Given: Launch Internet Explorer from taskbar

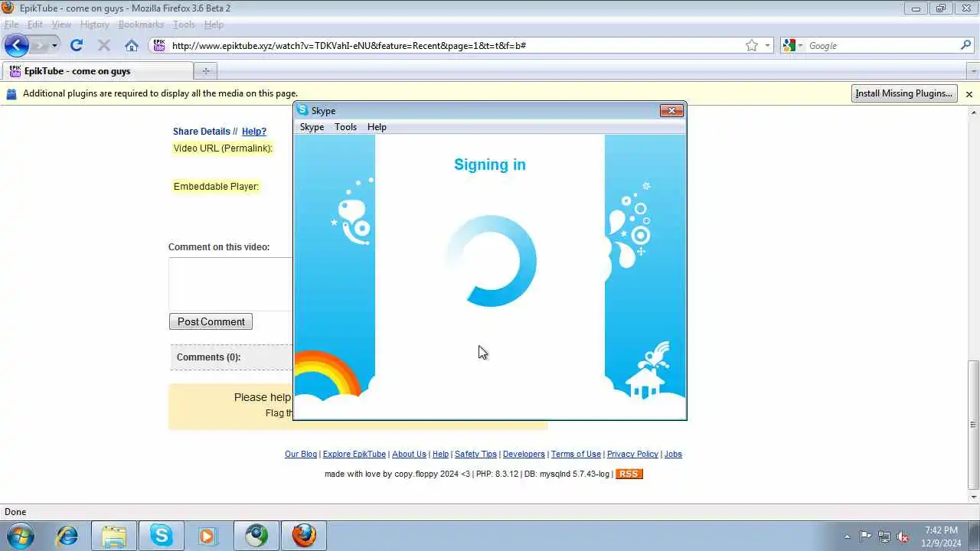Looking at the screenshot, I should click(x=67, y=536).
